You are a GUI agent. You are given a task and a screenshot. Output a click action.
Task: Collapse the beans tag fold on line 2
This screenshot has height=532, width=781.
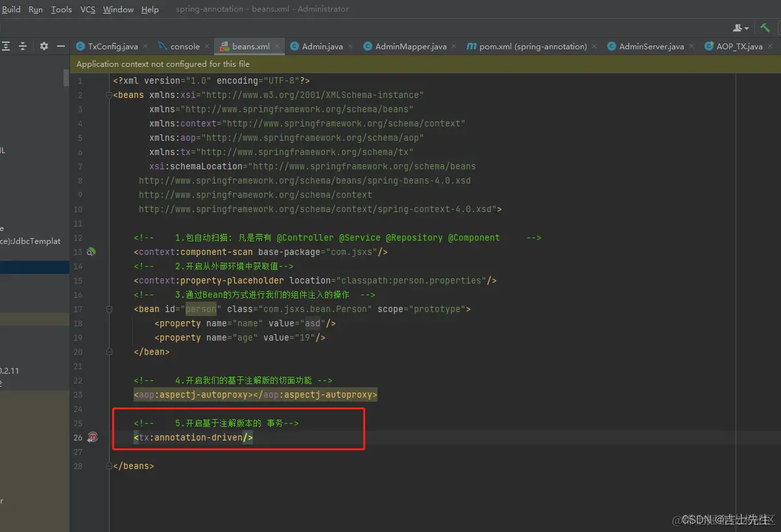109,95
